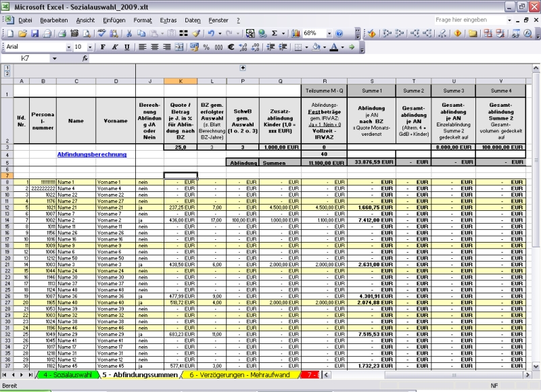The height and width of the screenshot is (392, 541).
Task: Run the ABC spell check
Action: point(101,33)
